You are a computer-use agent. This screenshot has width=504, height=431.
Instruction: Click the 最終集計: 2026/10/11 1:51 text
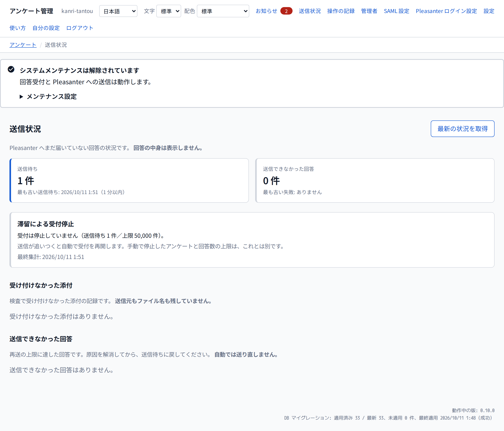51,257
